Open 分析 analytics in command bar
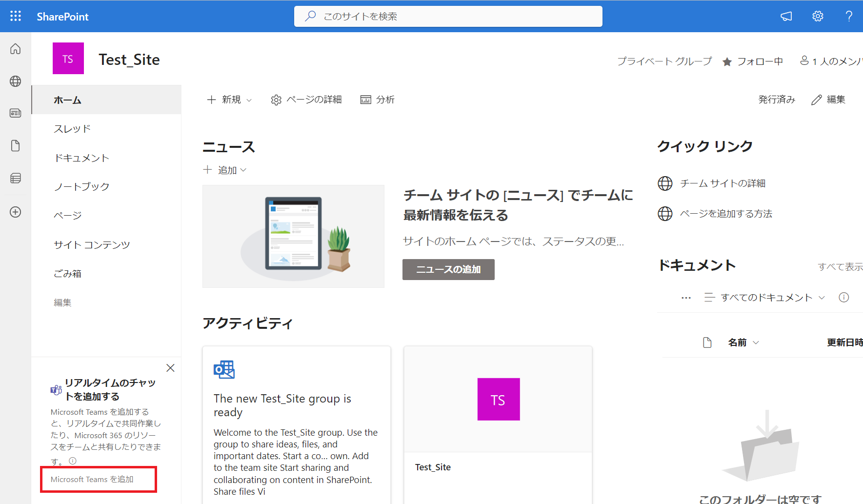The height and width of the screenshot is (504, 863). pyautogui.click(x=377, y=100)
